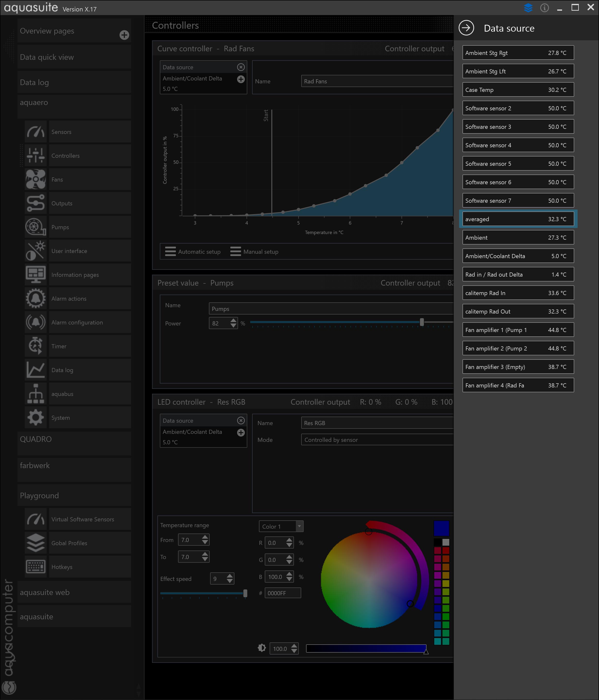Viewport: 599px width, 700px height.
Task: Select Ambient Stg Lft data source
Action: tap(518, 71)
